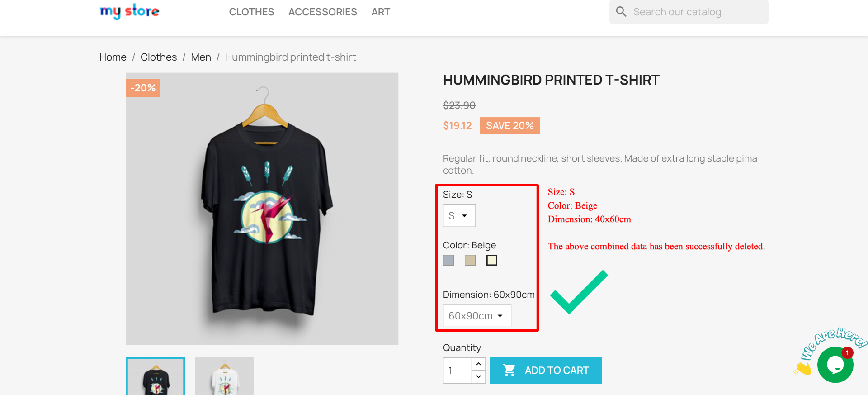Click the waving hand We Are Here icon

click(x=804, y=369)
